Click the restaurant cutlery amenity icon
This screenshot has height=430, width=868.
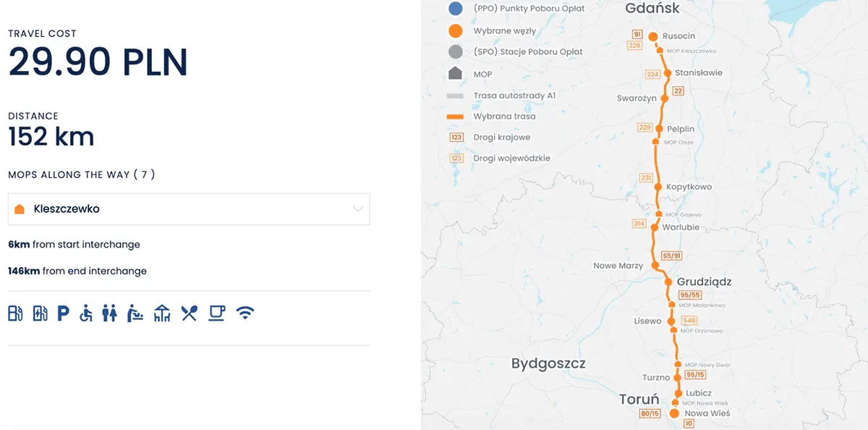(188, 313)
